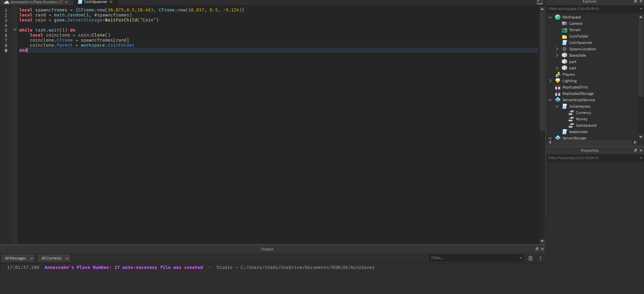Click the Players service icon
The image size is (644, 294).
558,74
